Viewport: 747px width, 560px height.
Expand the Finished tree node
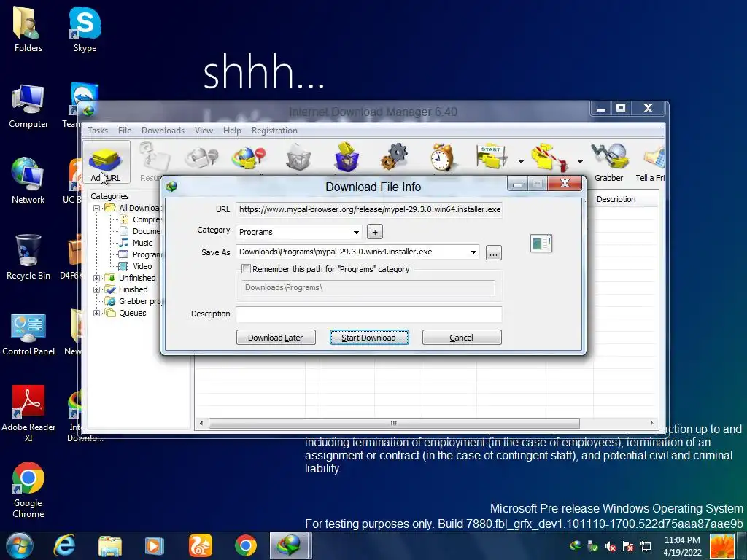click(x=97, y=289)
